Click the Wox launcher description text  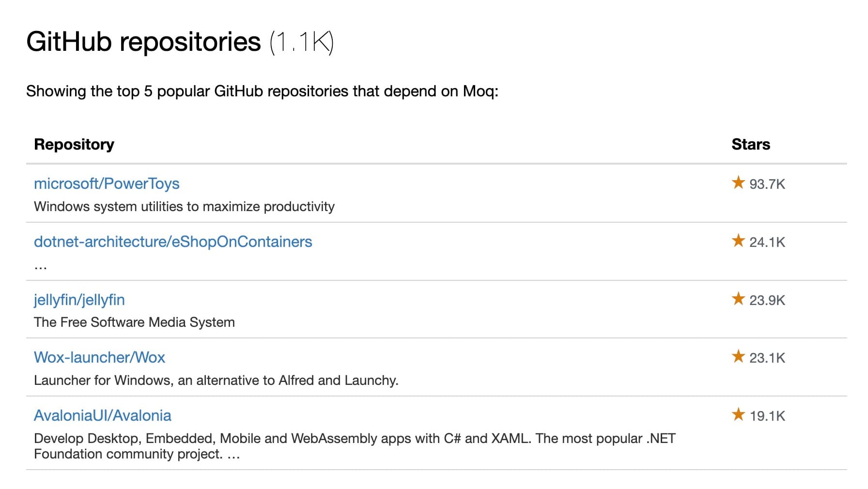[x=216, y=381]
